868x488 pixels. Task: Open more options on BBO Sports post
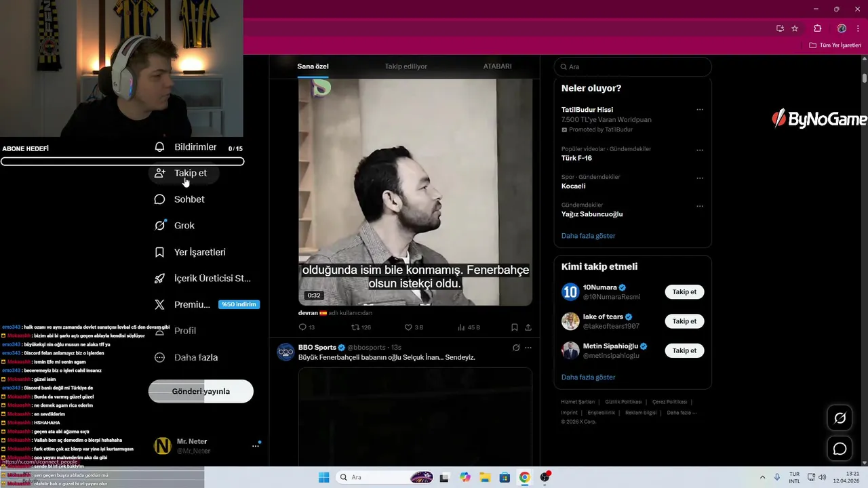pyautogui.click(x=528, y=348)
